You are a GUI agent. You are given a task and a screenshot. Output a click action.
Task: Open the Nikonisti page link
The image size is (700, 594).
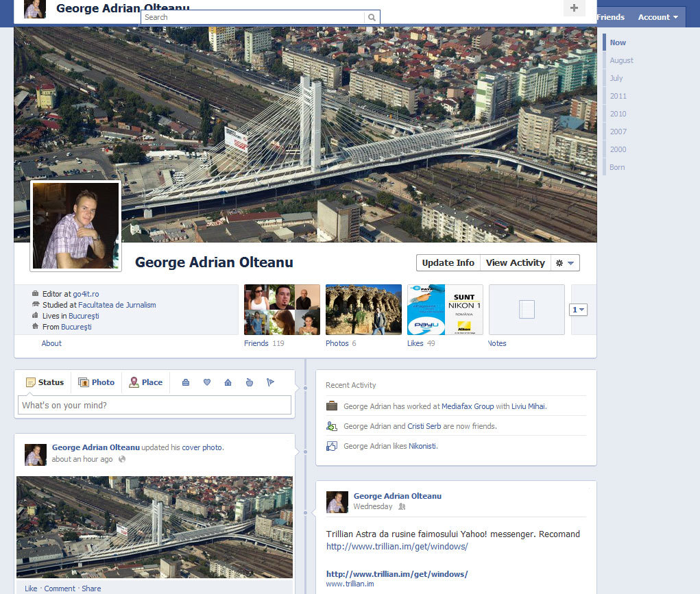(422, 446)
